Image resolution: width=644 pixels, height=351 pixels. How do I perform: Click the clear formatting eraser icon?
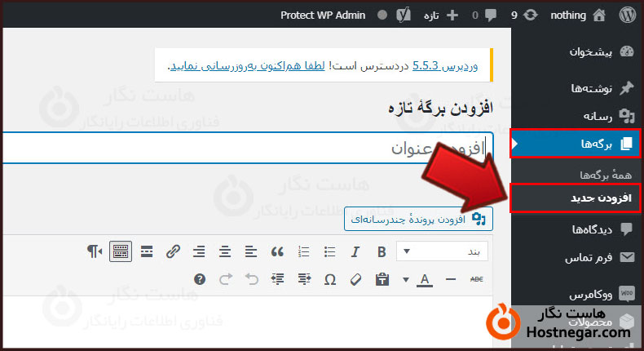tap(355, 279)
